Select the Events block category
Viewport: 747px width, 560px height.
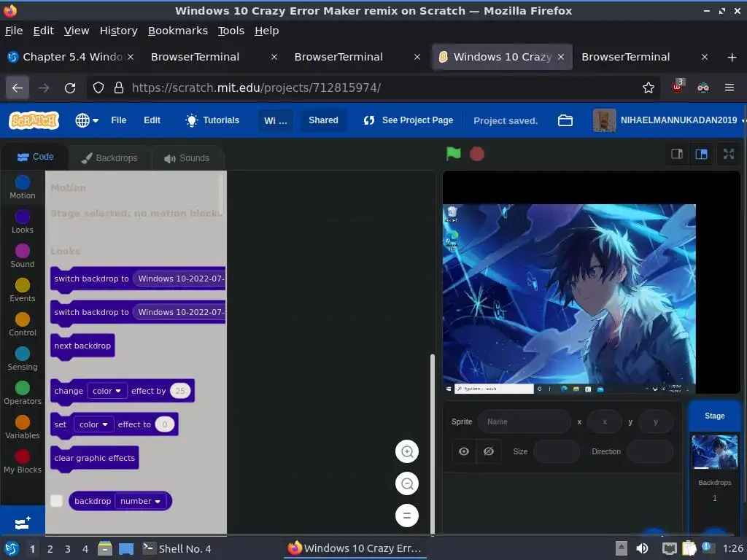[23, 290]
